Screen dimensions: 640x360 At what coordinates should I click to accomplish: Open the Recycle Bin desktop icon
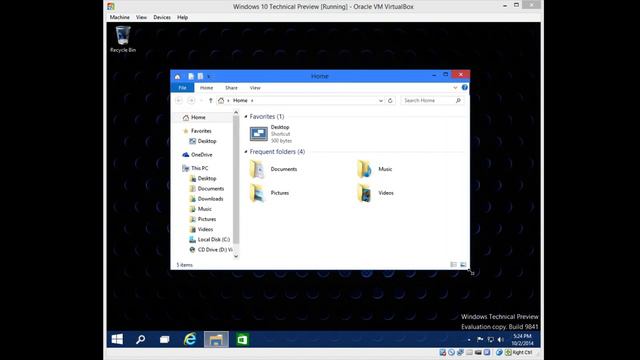pos(123,39)
